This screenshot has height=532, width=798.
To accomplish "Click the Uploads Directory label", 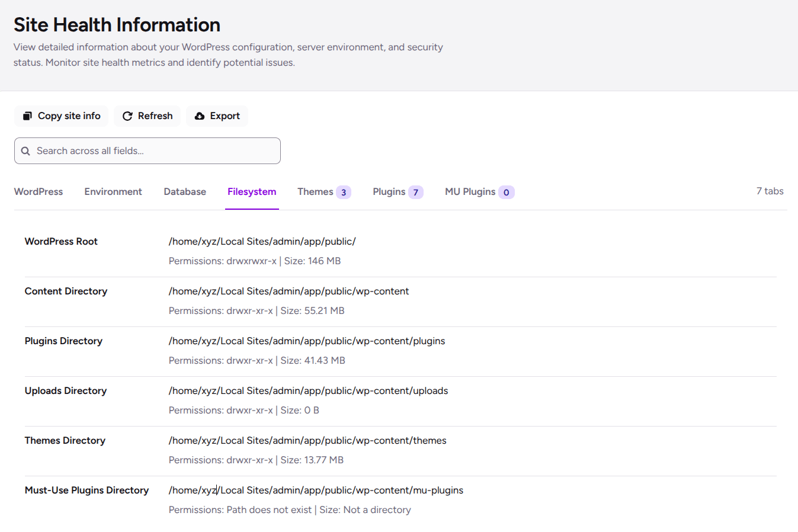I will click(x=66, y=391).
